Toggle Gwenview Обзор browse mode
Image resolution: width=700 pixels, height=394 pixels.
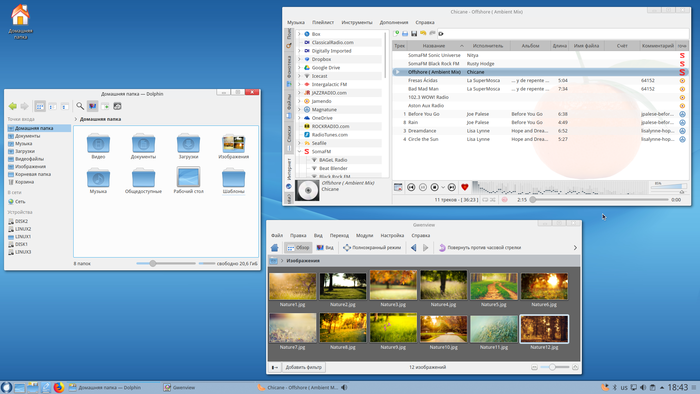click(298, 248)
